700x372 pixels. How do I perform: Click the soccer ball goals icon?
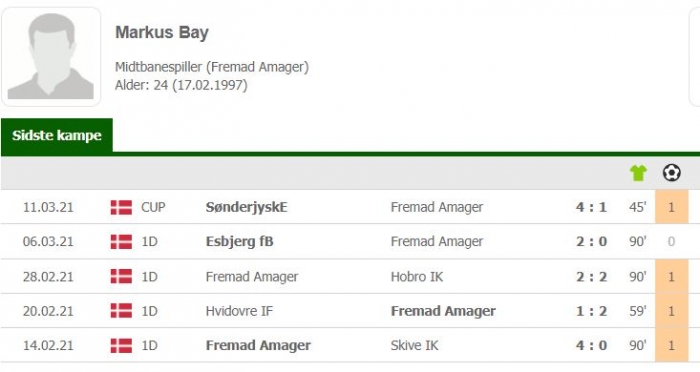[671, 172]
